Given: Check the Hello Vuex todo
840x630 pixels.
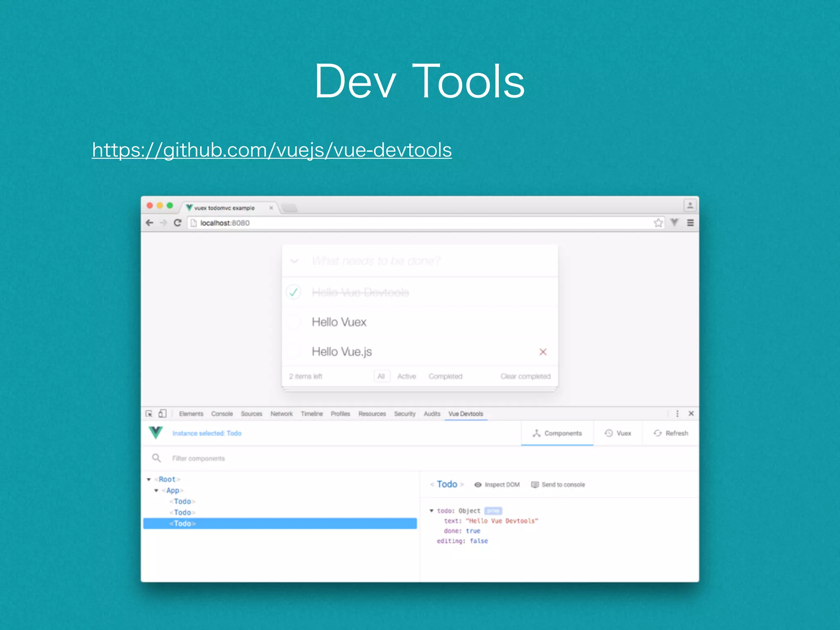Looking at the screenshot, I should pyautogui.click(x=294, y=322).
